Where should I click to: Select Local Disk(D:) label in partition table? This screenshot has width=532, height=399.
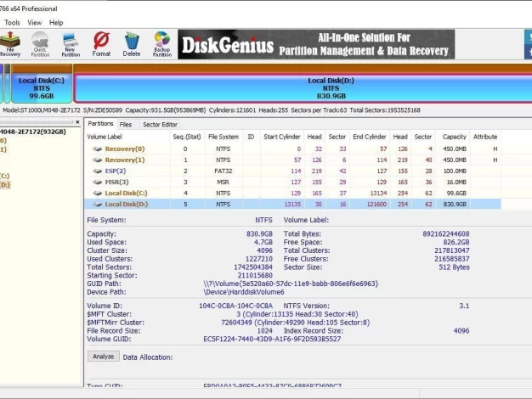click(x=127, y=204)
